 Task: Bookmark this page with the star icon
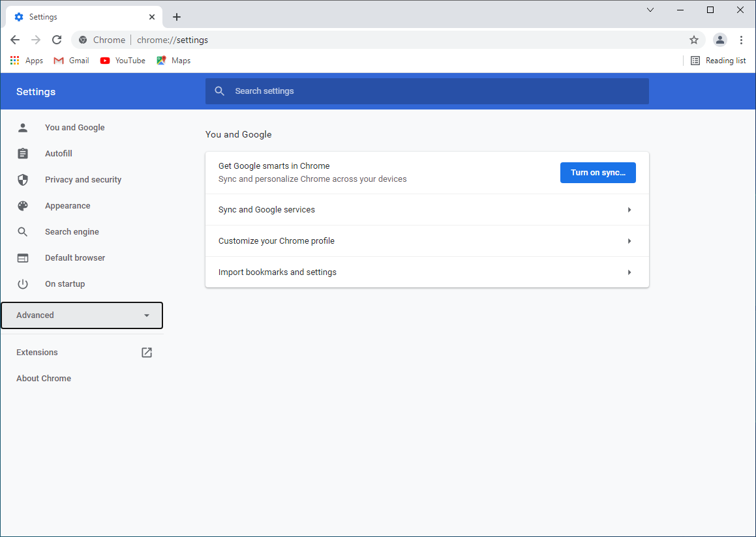pyautogui.click(x=694, y=40)
